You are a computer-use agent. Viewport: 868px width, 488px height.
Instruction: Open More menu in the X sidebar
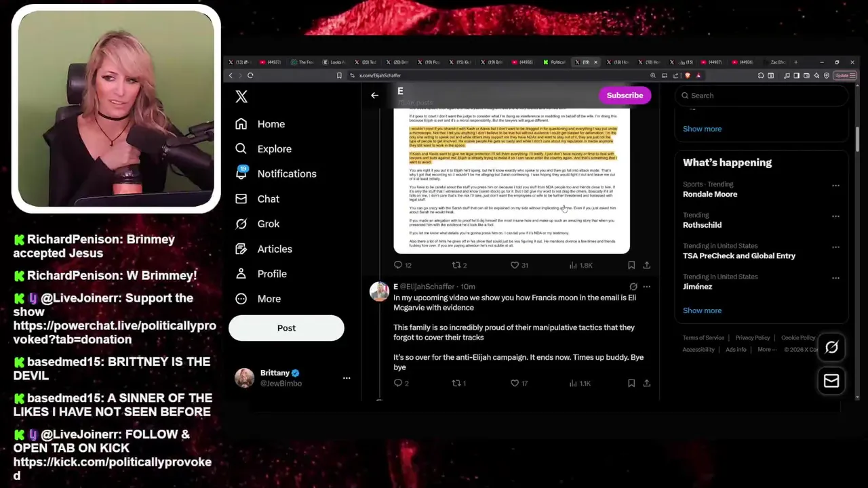click(x=258, y=299)
